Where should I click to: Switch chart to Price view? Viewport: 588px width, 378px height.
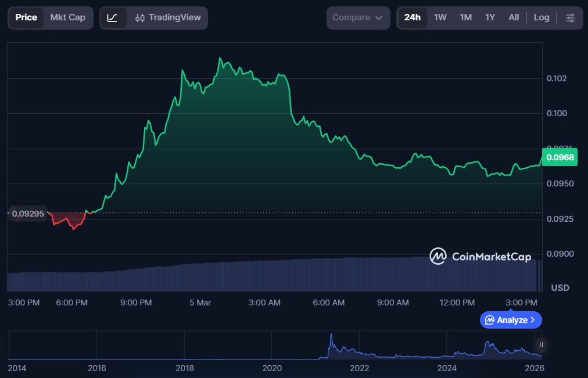tap(26, 18)
